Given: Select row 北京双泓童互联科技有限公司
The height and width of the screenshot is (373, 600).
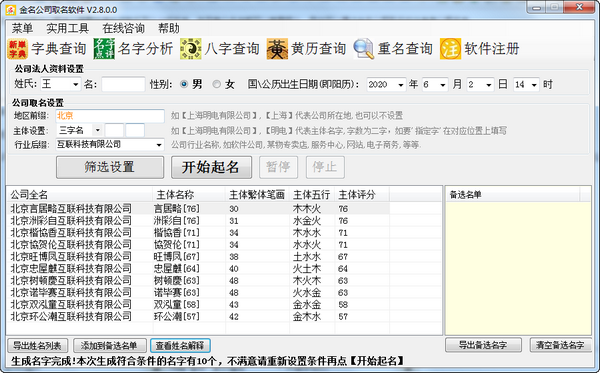Looking at the screenshot, I should pyautogui.click(x=198, y=305).
